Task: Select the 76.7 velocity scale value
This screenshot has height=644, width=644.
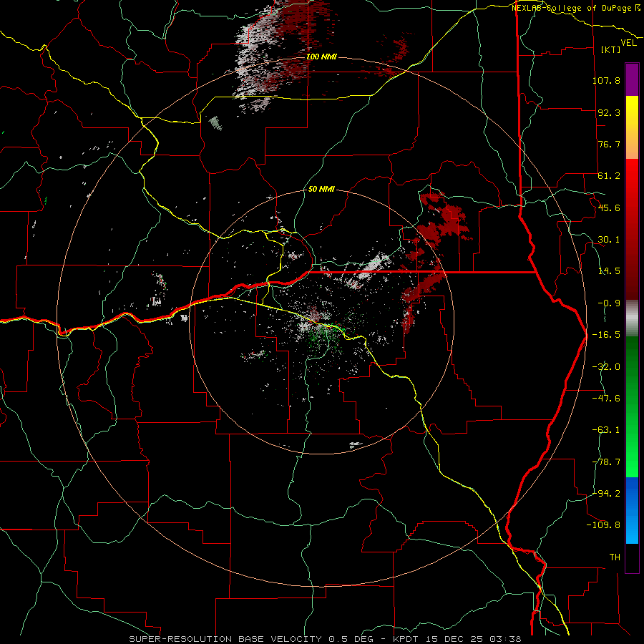Action: (x=609, y=144)
